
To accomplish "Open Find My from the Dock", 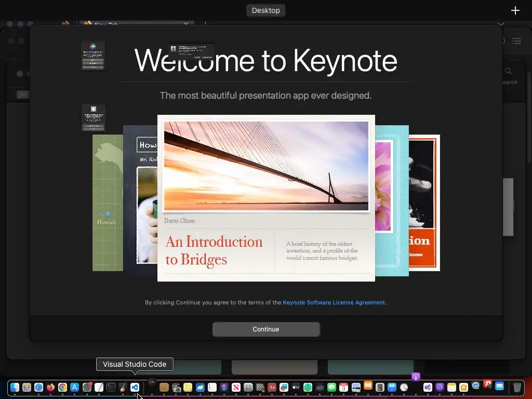I will tap(308, 387).
